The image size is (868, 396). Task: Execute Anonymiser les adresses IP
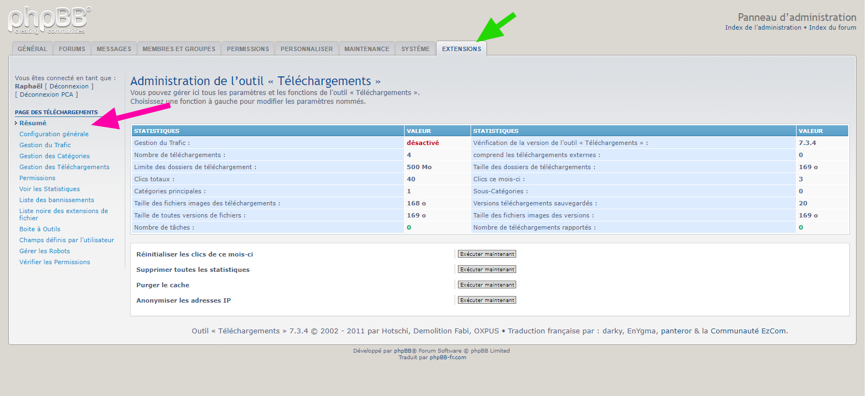tap(487, 300)
